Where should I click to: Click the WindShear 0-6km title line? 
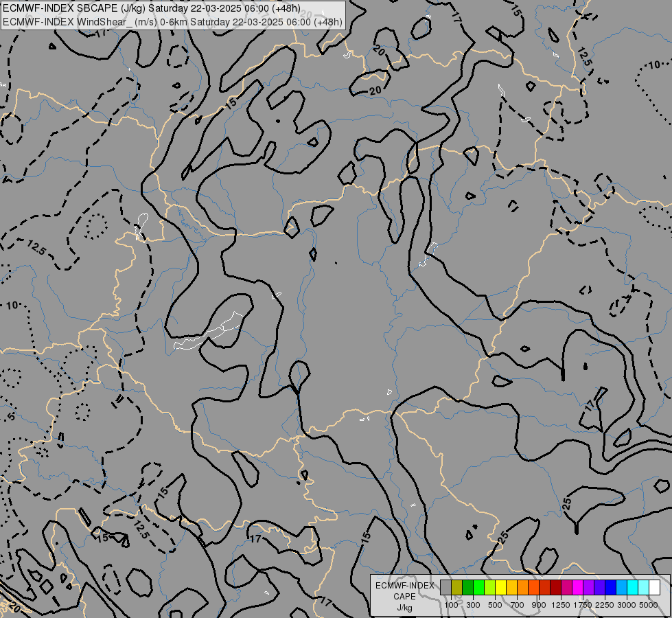coord(172,22)
